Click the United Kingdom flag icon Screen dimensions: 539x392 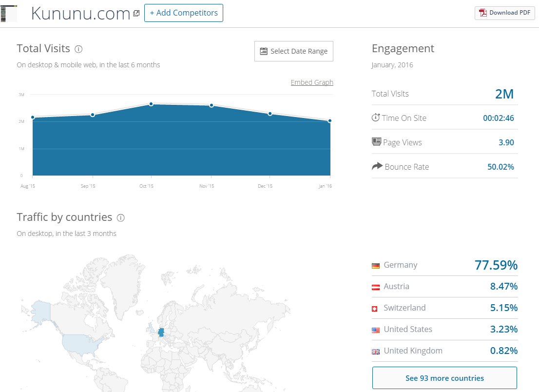pyautogui.click(x=375, y=351)
